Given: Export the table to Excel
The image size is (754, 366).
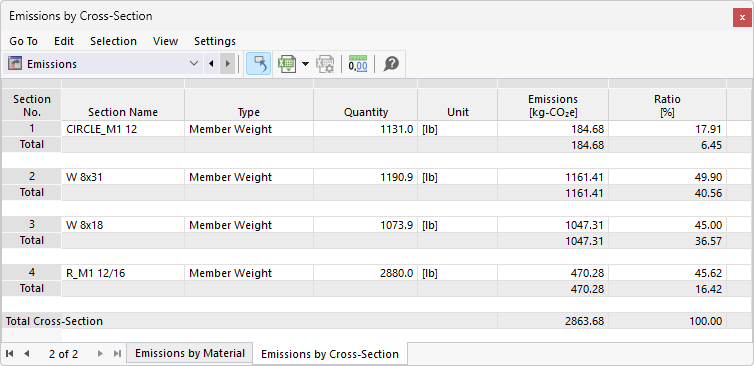Looking at the screenshot, I should tap(287, 64).
